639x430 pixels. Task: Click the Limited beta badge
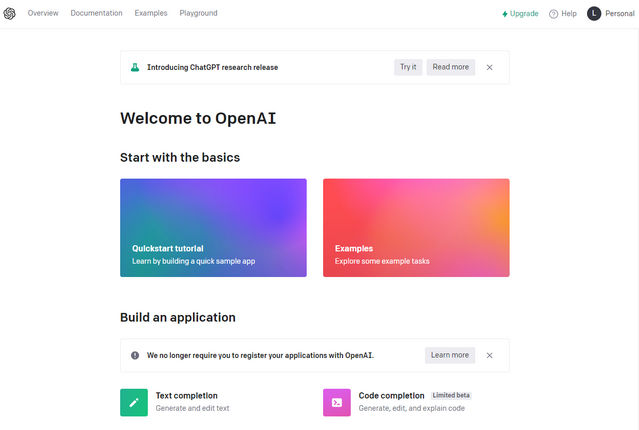[x=451, y=395]
